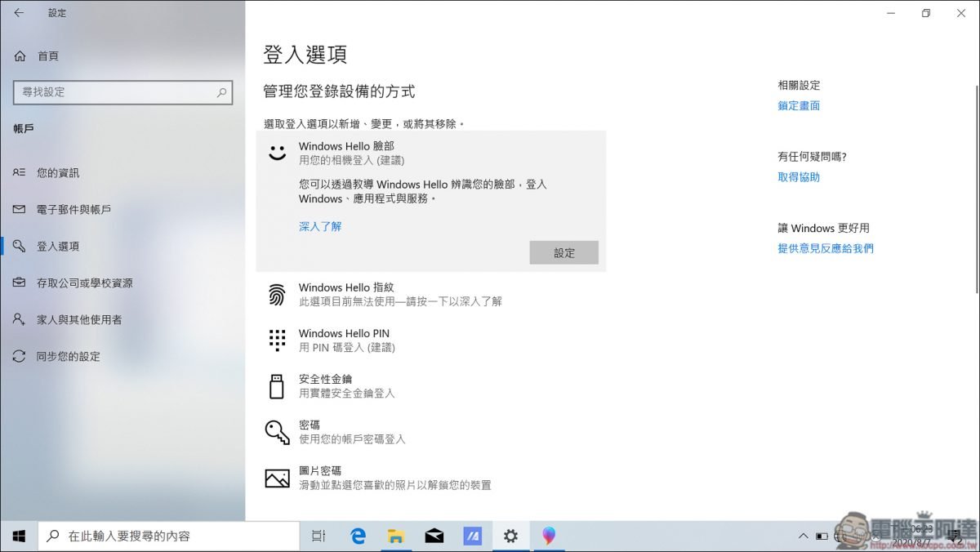Click the security key USB icon
This screenshot has width=980, height=552.
(x=277, y=385)
